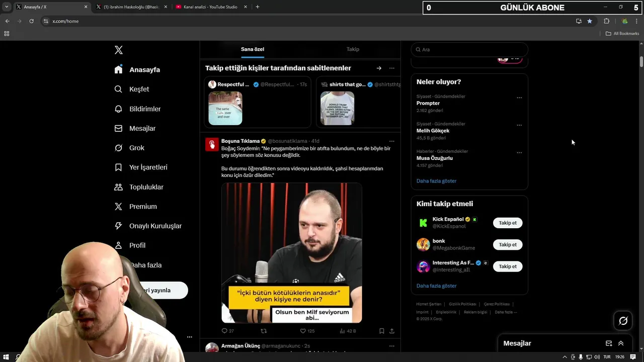644x362 pixels.
Task: Follow bonk with Takip et button
Action: [508, 245]
